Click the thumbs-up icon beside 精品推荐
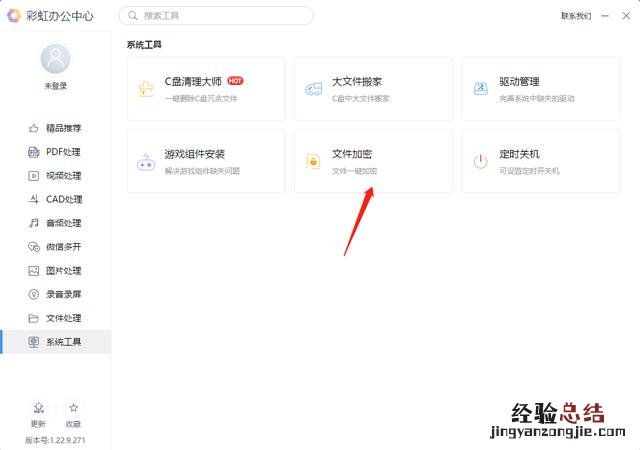 pyautogui.click(x=33, y=128)
